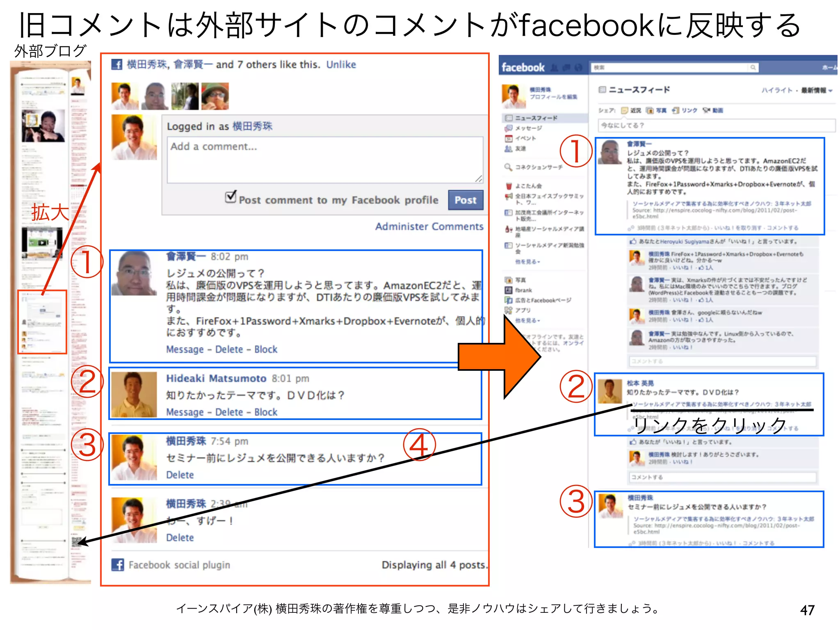Click the Events calendar icon in sidebar
Image resolution: width=840 pixels, height=630 pixels.
coord(509,139)
